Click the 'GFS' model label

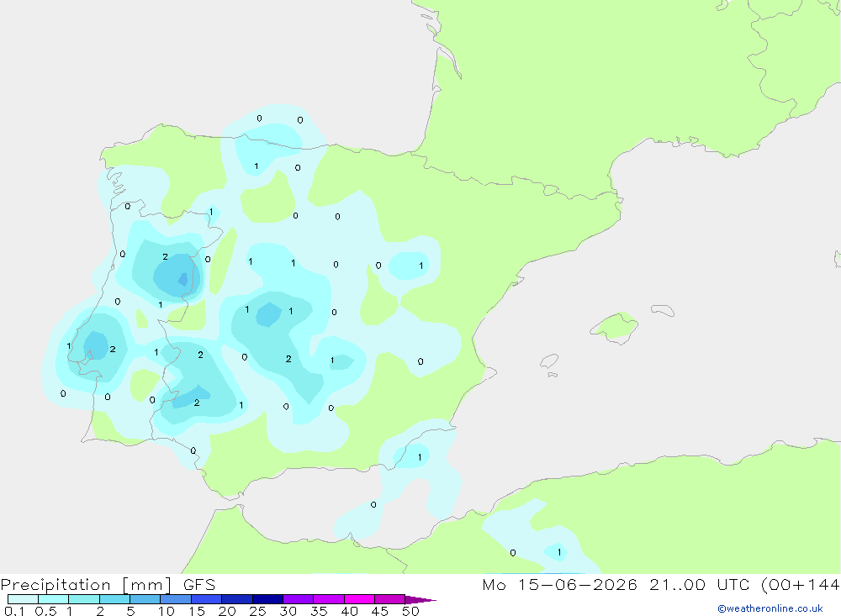(x=199, y=584)
